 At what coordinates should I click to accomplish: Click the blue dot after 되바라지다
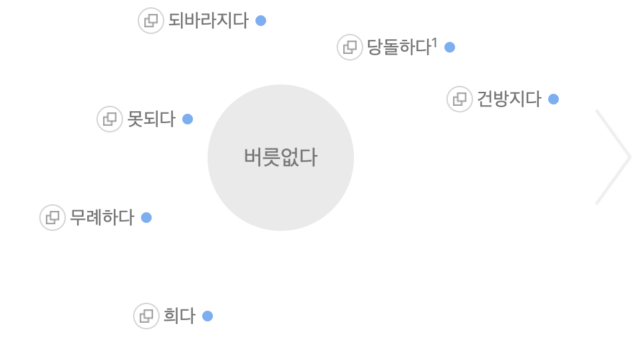(x=261, y=21)
